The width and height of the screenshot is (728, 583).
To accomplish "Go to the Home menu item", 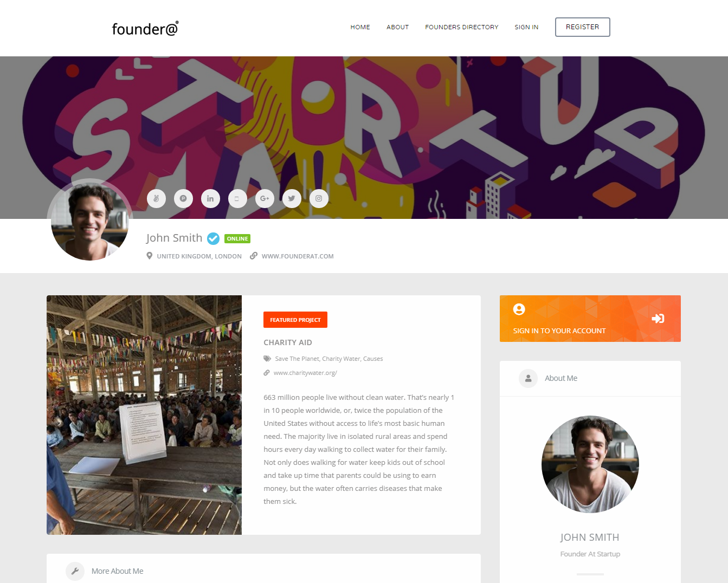I will point(360,27).
